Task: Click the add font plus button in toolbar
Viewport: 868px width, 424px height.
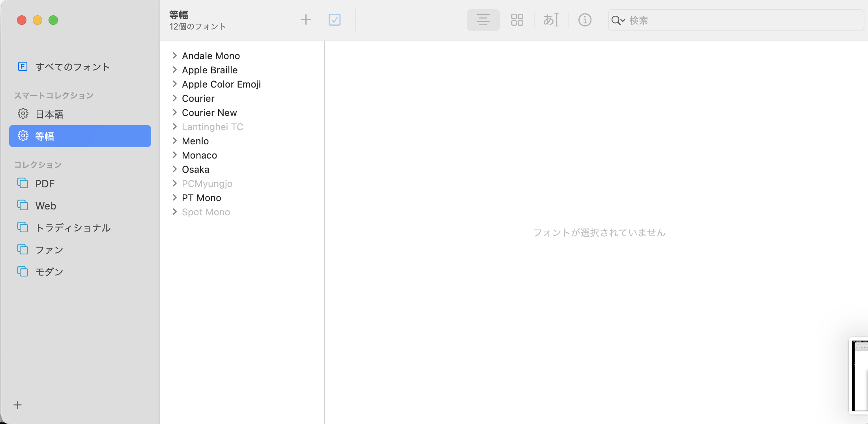Action: [306, 20]
